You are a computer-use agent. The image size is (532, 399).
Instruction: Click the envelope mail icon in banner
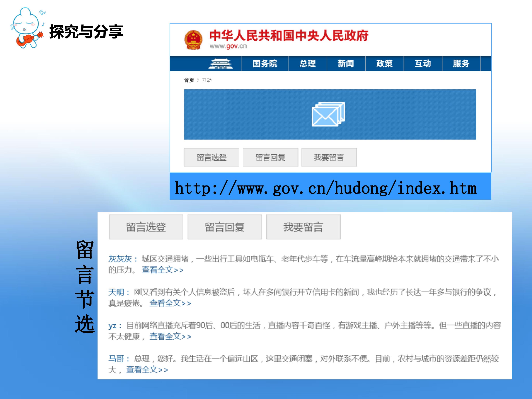click(x=328, y=114)
